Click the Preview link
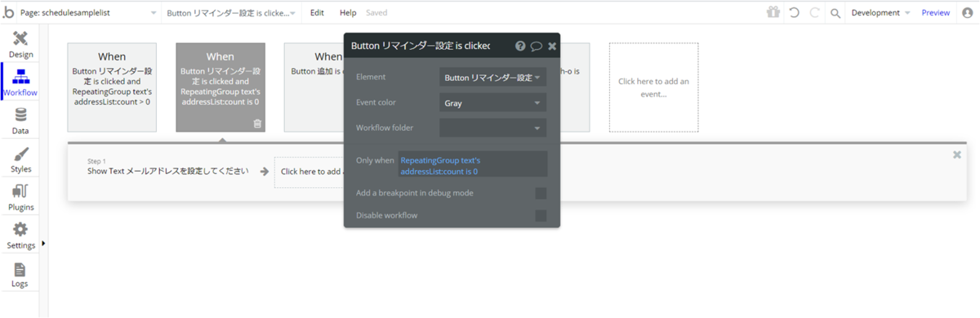This screenshot has height=318, width=980. (936, 13)
